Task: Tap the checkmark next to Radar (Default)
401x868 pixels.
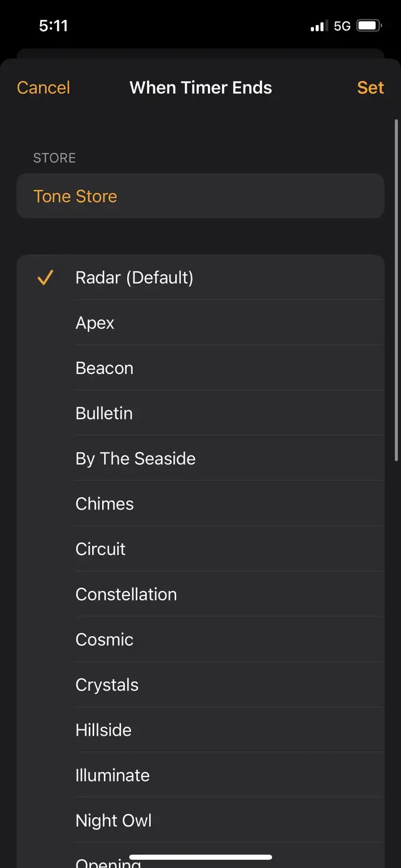Action: point(44,278)
